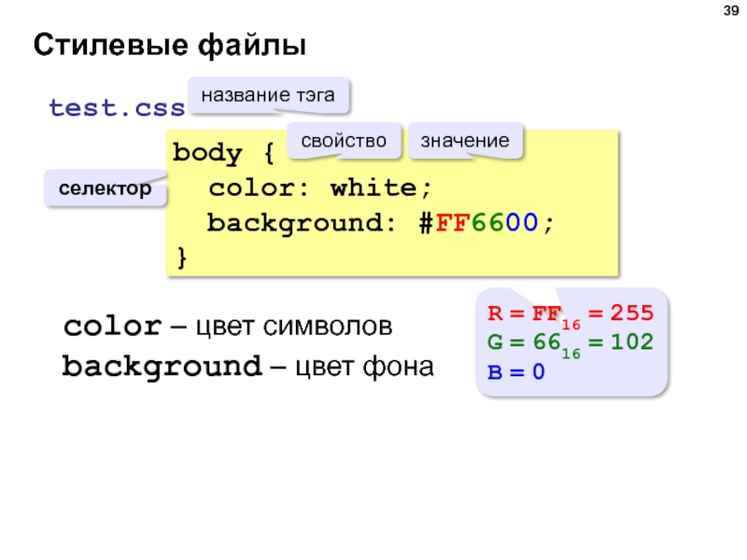
Task: Click the 'white;' value in code
Action: (x=381, y=188)
